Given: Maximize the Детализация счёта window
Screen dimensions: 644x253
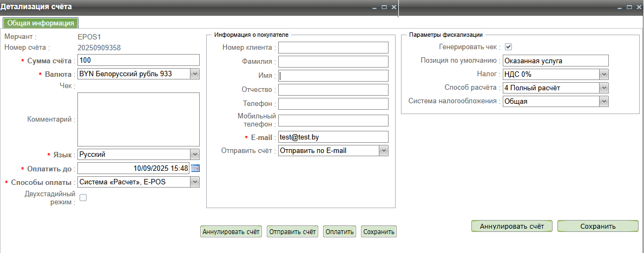Looking at the screenshot, I should (384, 7).
